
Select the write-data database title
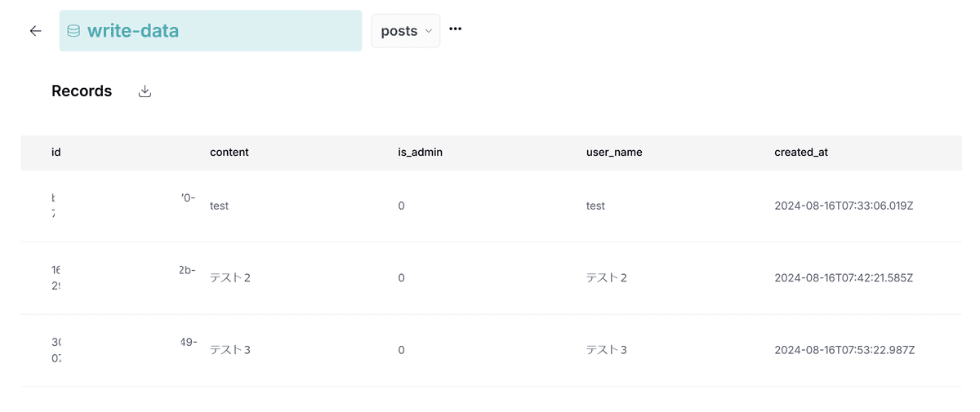tap(133, 31)
